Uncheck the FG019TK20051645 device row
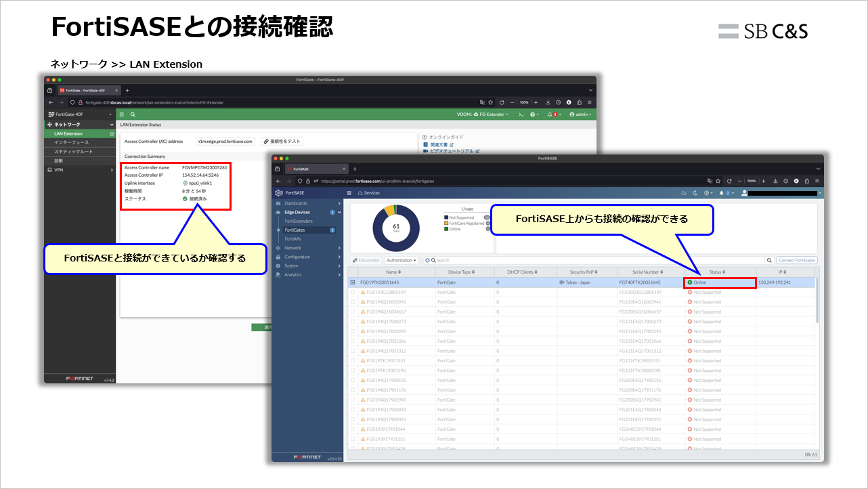 coord(353,282)
